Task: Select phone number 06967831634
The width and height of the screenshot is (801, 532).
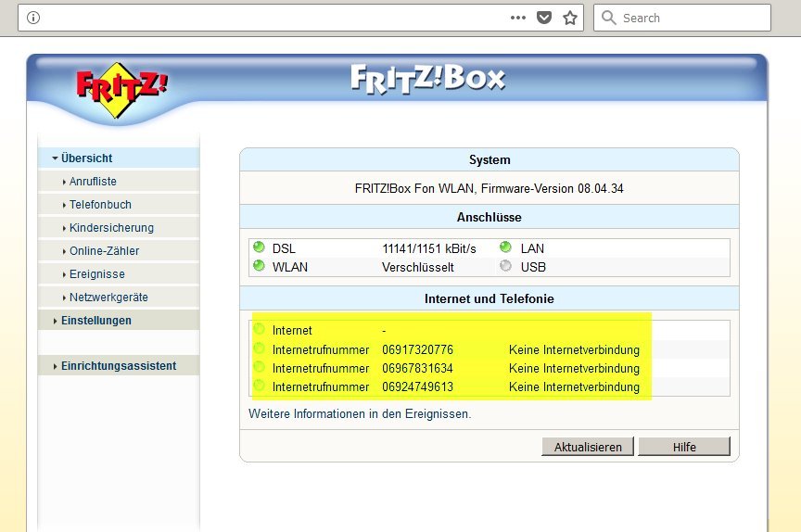Action: coord(417,368)
